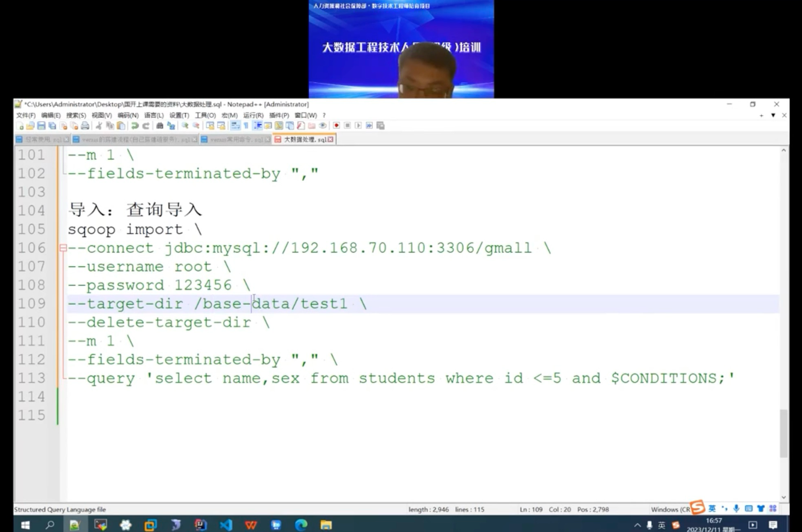This screenshot has height=532, width=802.
Task: Open the taskbar notification center icon
Action: click(773, 525)
